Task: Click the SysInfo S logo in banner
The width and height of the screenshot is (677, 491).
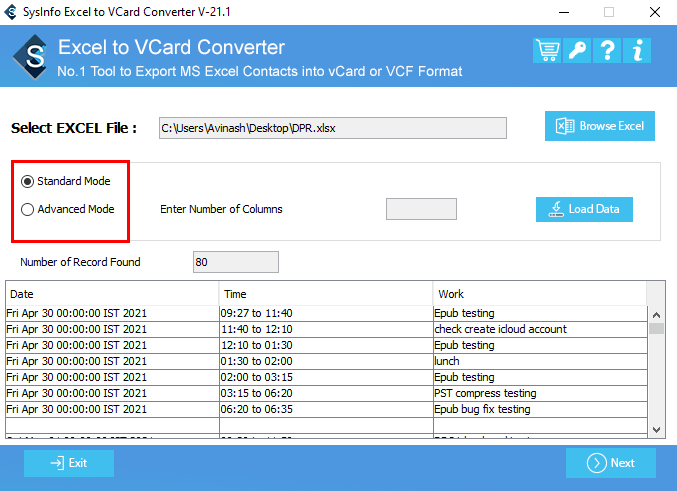Action: [31, 57]
